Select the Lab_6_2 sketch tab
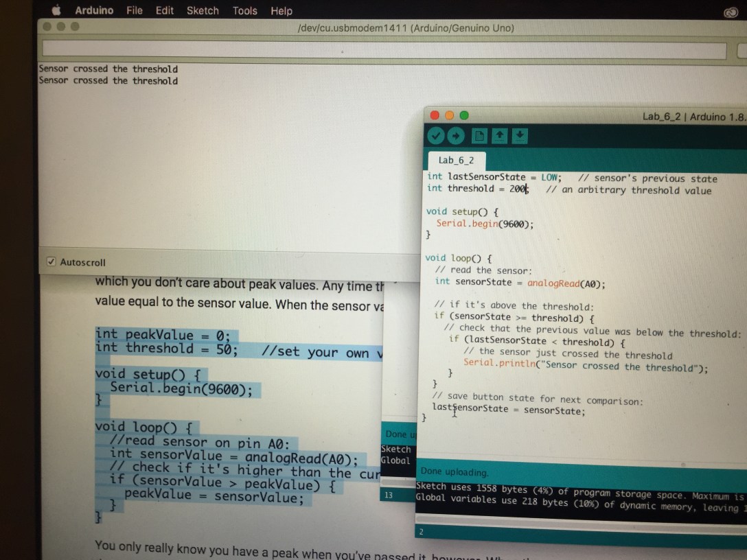747x560 pixels. coord(456,161)
